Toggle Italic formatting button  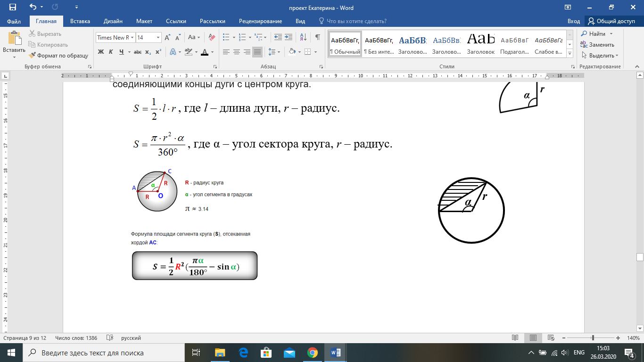click(x=111, y=52)
